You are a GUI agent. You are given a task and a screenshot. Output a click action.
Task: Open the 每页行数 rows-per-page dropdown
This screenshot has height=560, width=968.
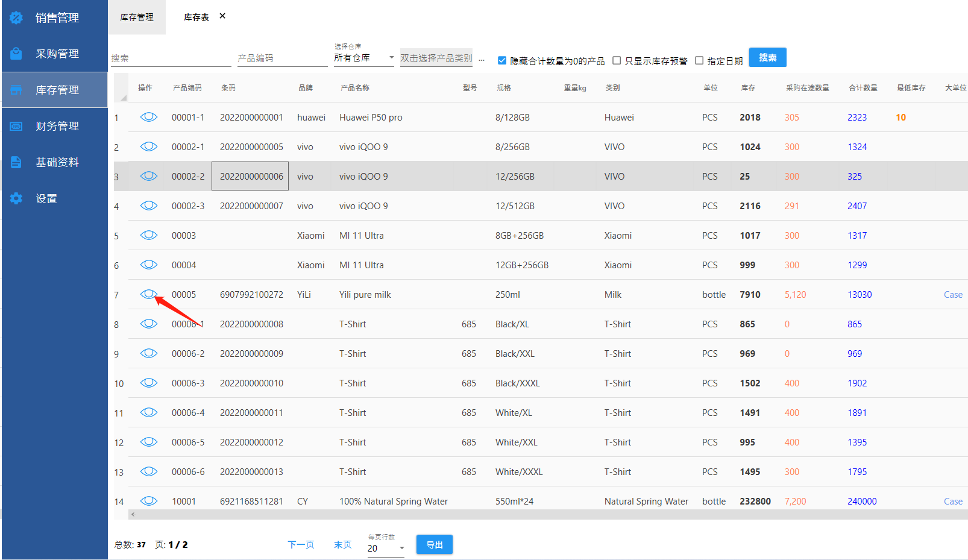401,548
